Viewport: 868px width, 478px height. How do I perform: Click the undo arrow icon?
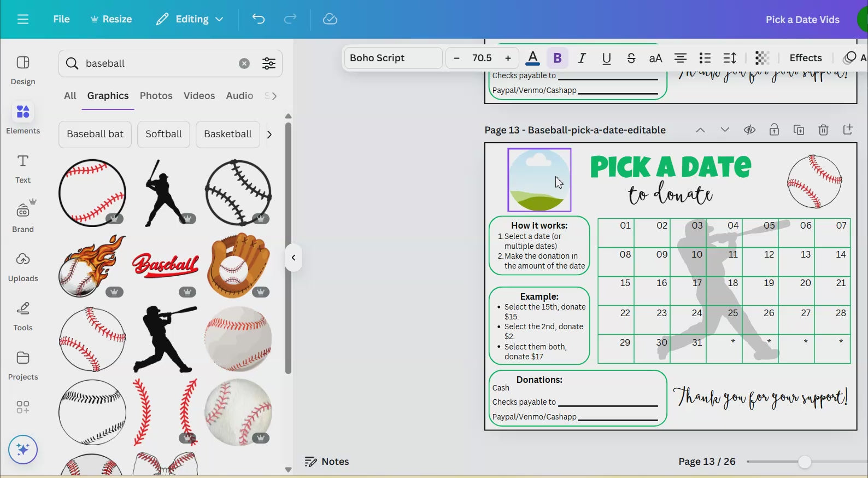pyautogui.click(x=259, y=19)
